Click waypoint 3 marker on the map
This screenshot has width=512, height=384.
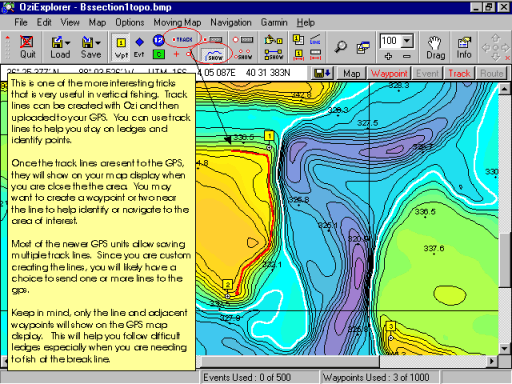pyautogui.click(x=391, y=326)
